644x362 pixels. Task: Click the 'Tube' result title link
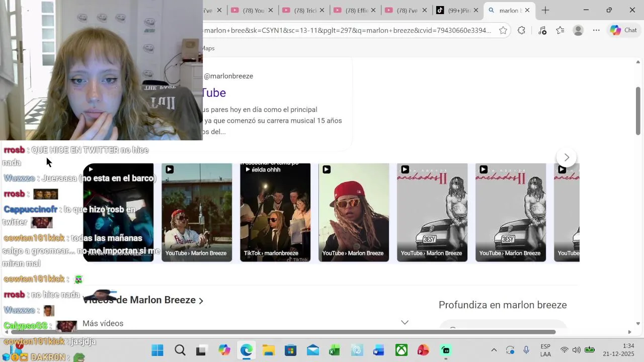(x=214, y=93)
